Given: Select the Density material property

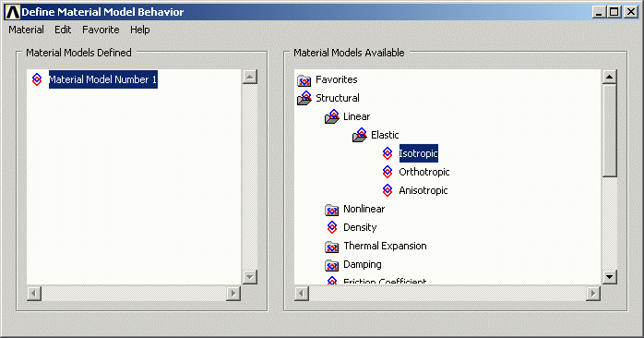Looking at the screenshot, I should (x=360, y=227).
